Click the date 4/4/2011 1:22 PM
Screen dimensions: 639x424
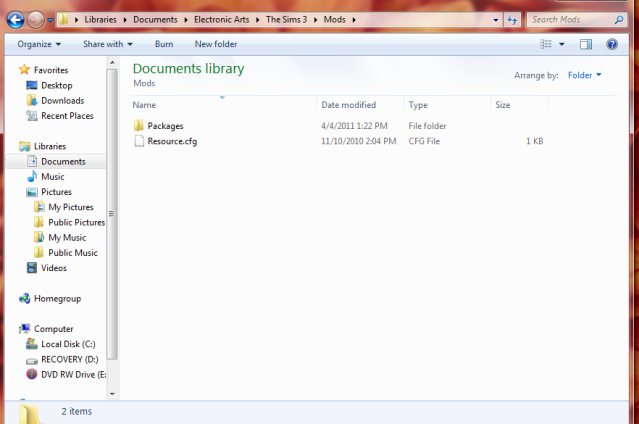coord(354,126)
